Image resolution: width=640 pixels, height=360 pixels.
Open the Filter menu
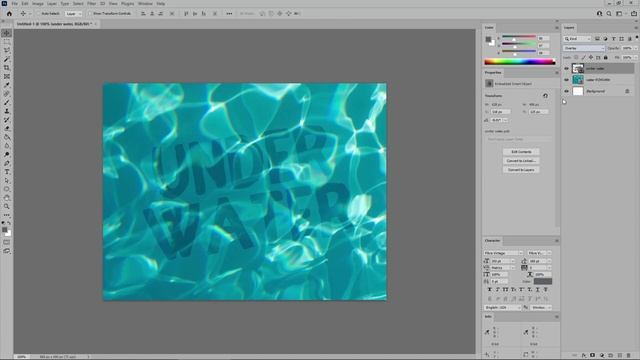tap(91, 4)
